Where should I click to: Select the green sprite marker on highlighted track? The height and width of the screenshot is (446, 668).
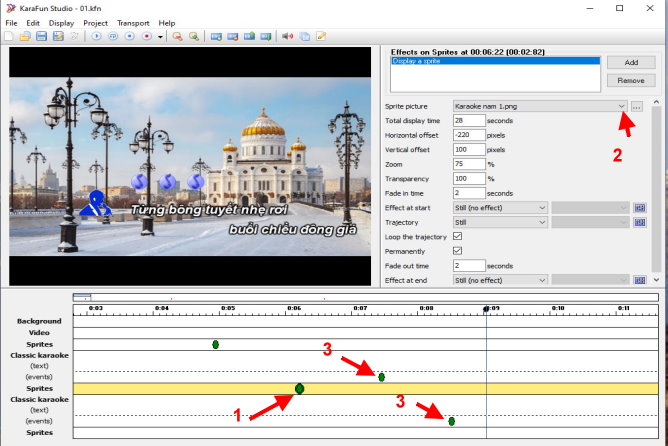(300, 388)
